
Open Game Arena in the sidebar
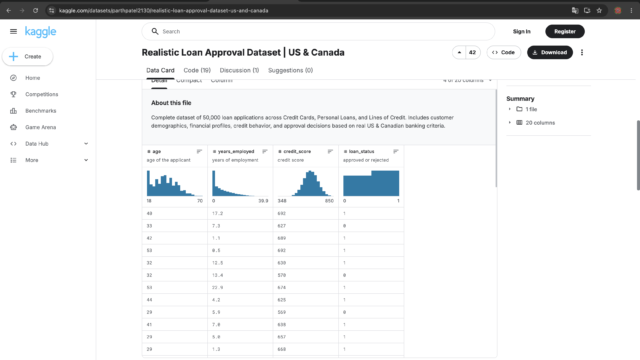(x=41, y=127)
